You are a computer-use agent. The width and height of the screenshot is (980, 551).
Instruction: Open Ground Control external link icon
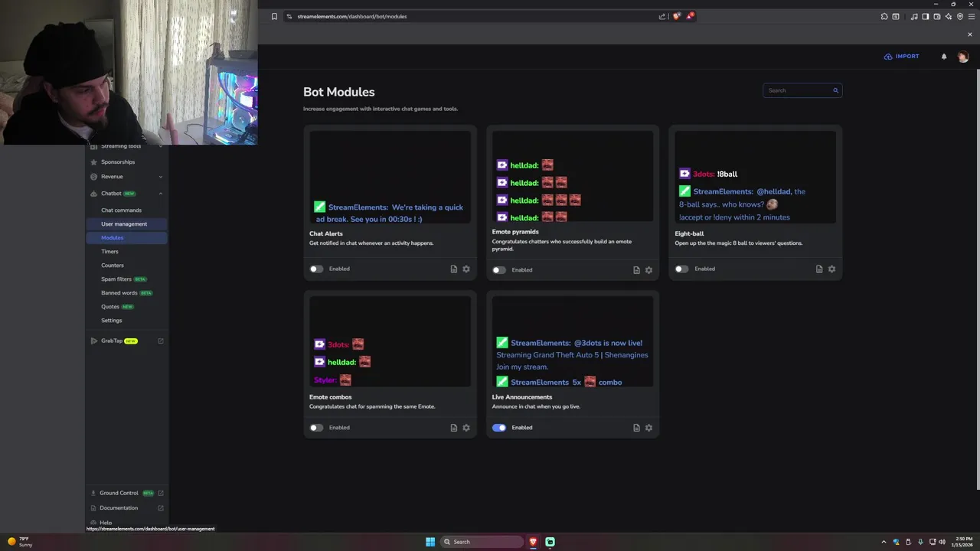(161, 494)
